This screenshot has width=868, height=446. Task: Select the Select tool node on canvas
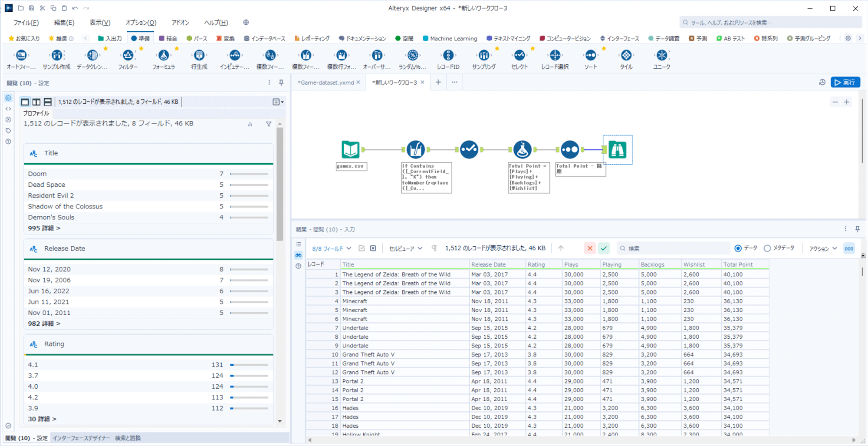[469, 150]
